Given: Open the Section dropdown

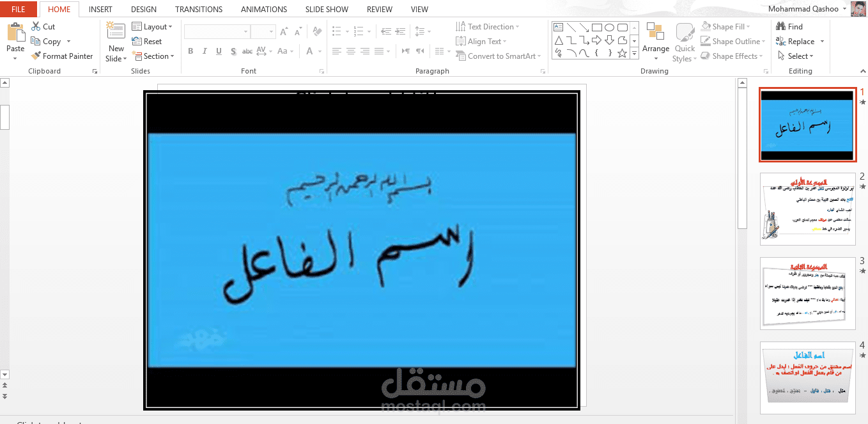Looking at the screenshot, I should pyautogui.click(x=153, y=56).
